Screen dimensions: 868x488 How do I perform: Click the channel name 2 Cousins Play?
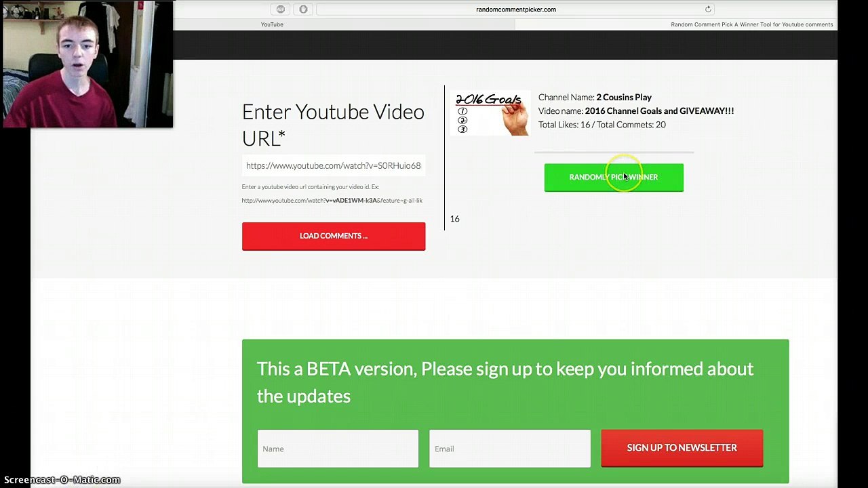pyautogui.click(x=624, y=97)
